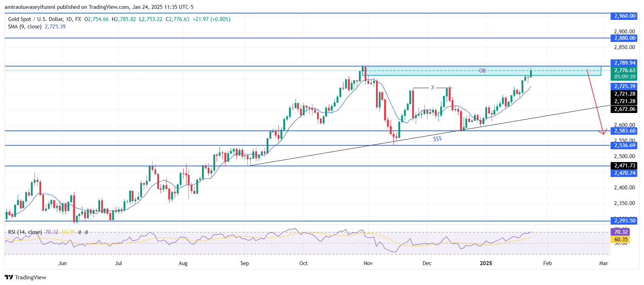
Task: Click the 2,900.00 price scale value
Action: (624, 32)
